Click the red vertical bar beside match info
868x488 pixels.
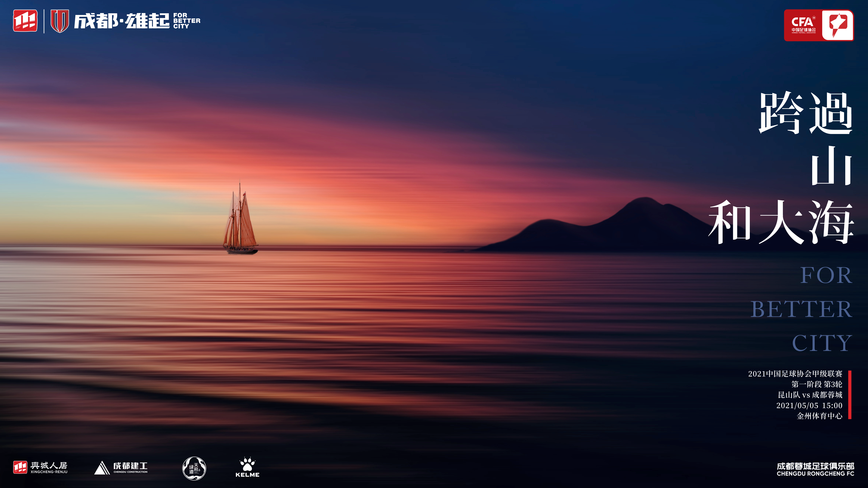click(x=849, y=395)
